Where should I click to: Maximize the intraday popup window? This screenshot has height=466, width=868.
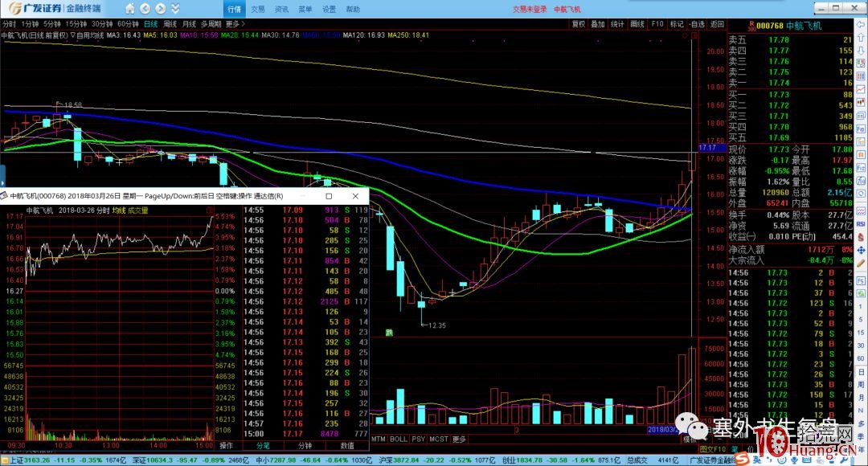pyautogui.click(x=329, y=196)
